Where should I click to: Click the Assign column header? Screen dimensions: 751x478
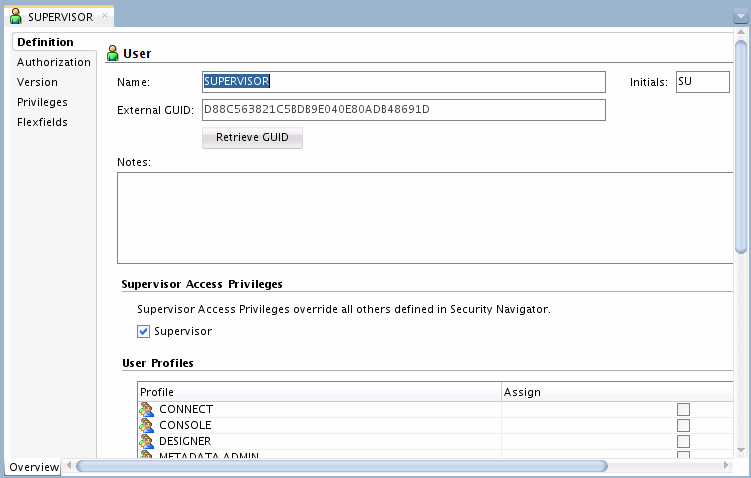[617, 392]
